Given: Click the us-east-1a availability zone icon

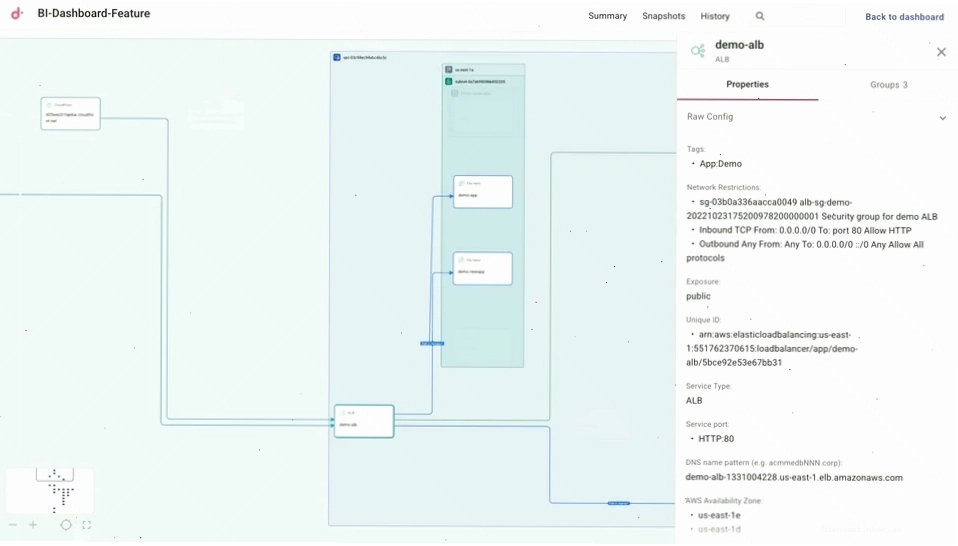Looking at the screenshot, I should tap(448, 70).
